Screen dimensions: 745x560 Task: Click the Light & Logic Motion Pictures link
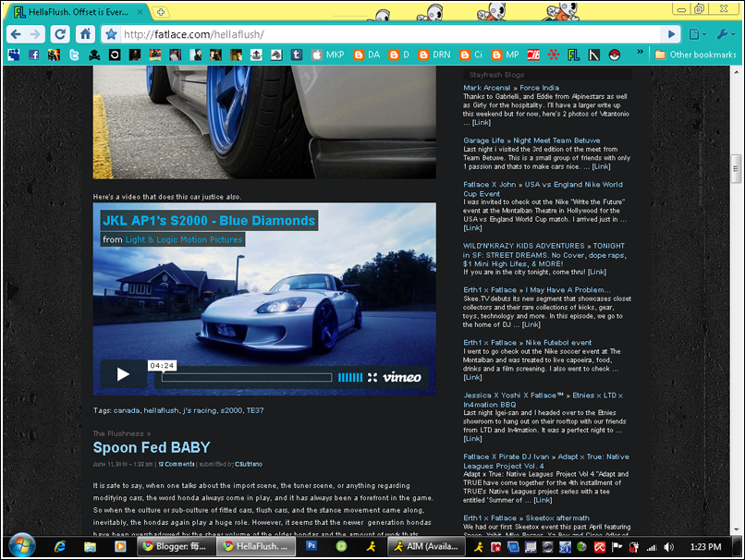tap(184, 239)
